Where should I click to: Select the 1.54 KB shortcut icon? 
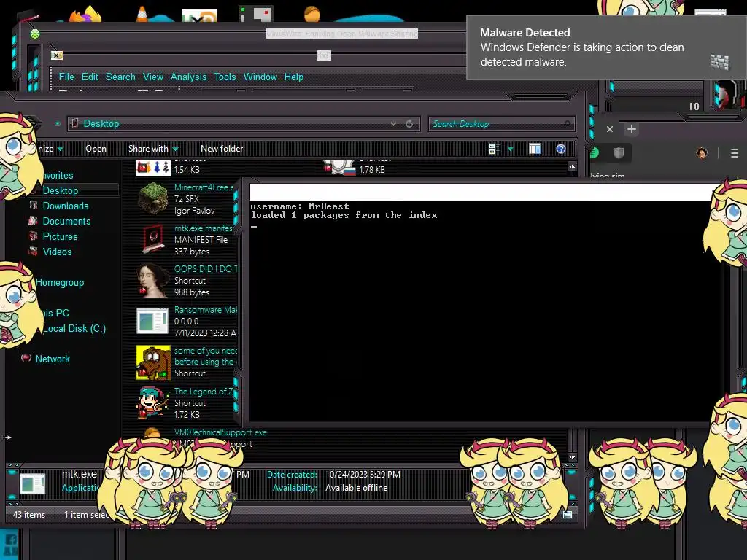[153, 168]
